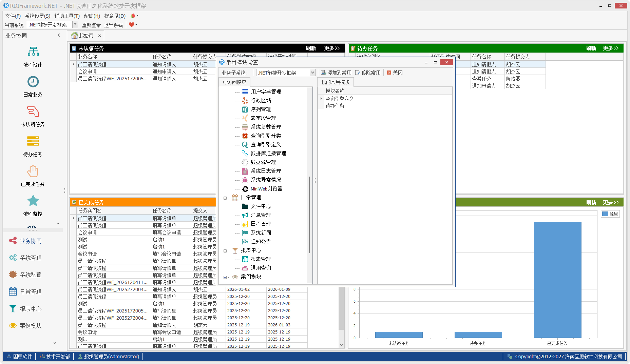Screen dimensions: 630x364
Task: Open the 已完成任务 hand icon
Action: [33, 171]
